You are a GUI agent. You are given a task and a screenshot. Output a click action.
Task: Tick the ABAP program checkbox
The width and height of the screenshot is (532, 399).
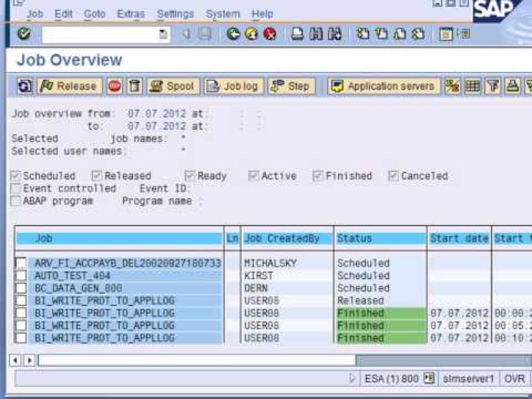tap(16, 201)
